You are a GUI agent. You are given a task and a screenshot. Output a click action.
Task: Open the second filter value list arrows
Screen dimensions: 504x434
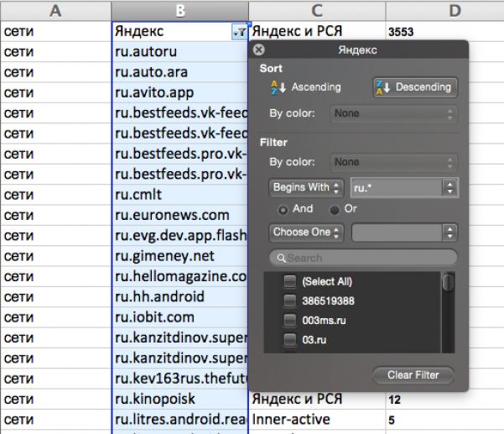click(449, 233)
